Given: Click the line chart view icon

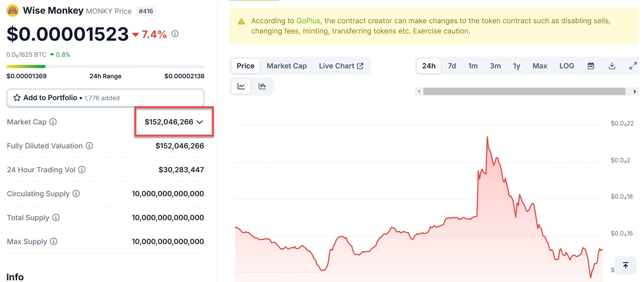Looking at the screenshot, I should click(x=241, y=86).
